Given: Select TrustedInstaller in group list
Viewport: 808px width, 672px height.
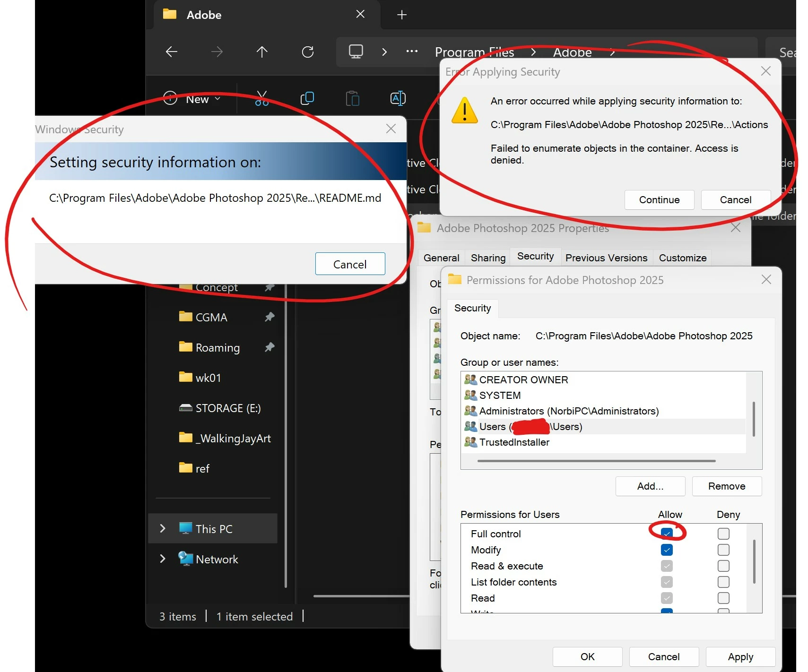Looking at the screenshot, I should [604, 442].
